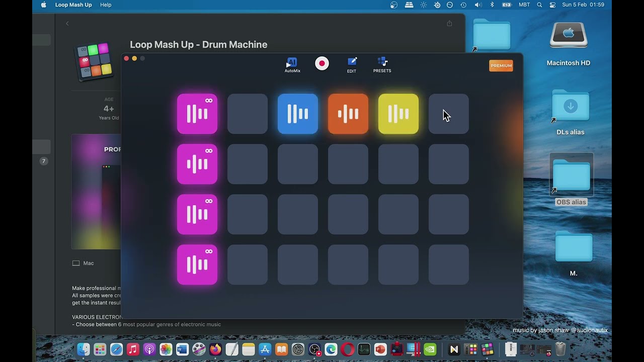Click the Share icon in the App Store window
The image size is (644, 362).
click(x=449, y=23)
